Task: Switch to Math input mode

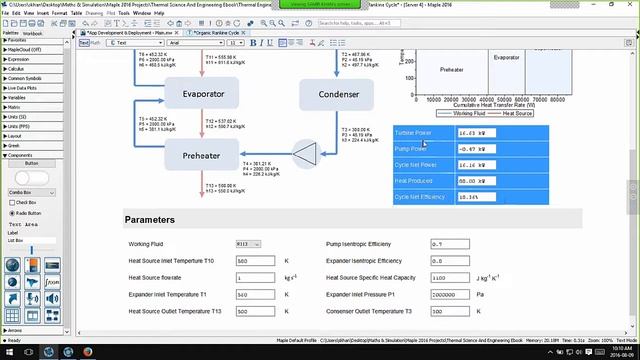Action: [96, 43]
